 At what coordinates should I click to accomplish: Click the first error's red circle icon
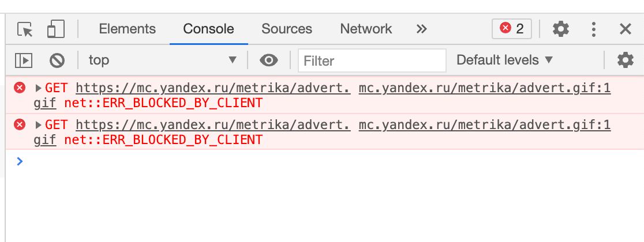20,88
